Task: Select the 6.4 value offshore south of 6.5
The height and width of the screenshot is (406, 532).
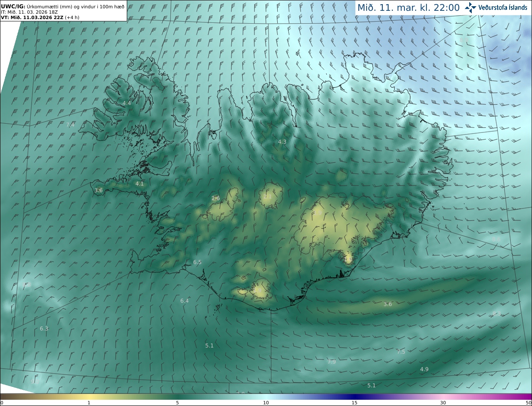Action: 185,301
